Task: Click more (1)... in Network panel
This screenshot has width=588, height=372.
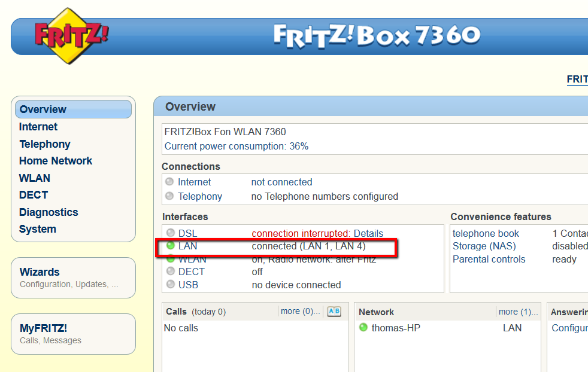Action: tap(519, 312)
